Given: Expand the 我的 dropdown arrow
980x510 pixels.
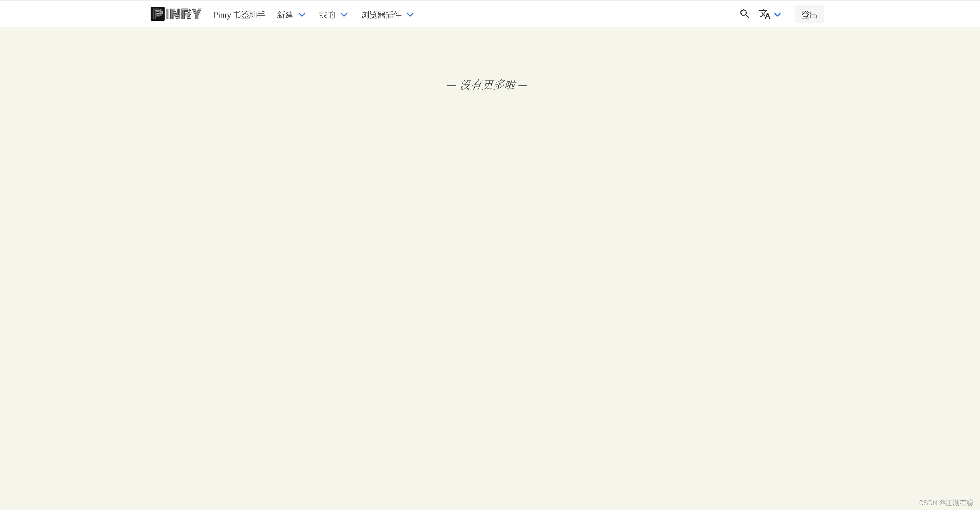Looking at the screenshot, I should click(x=344, y=14).
